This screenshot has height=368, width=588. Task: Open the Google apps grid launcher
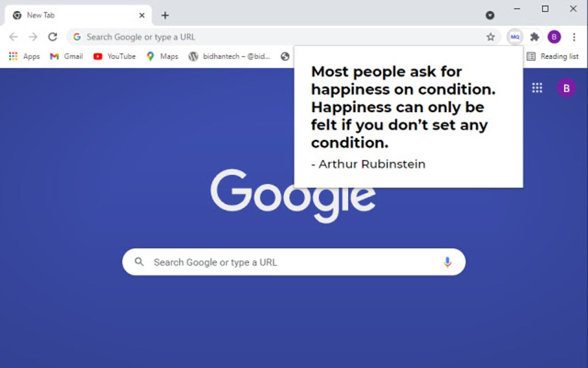[x=537, y=88]
